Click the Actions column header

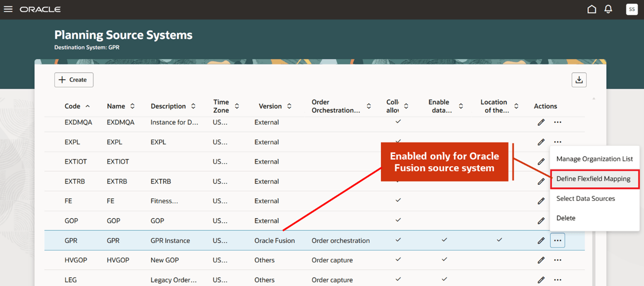click(x=545, y=106)
